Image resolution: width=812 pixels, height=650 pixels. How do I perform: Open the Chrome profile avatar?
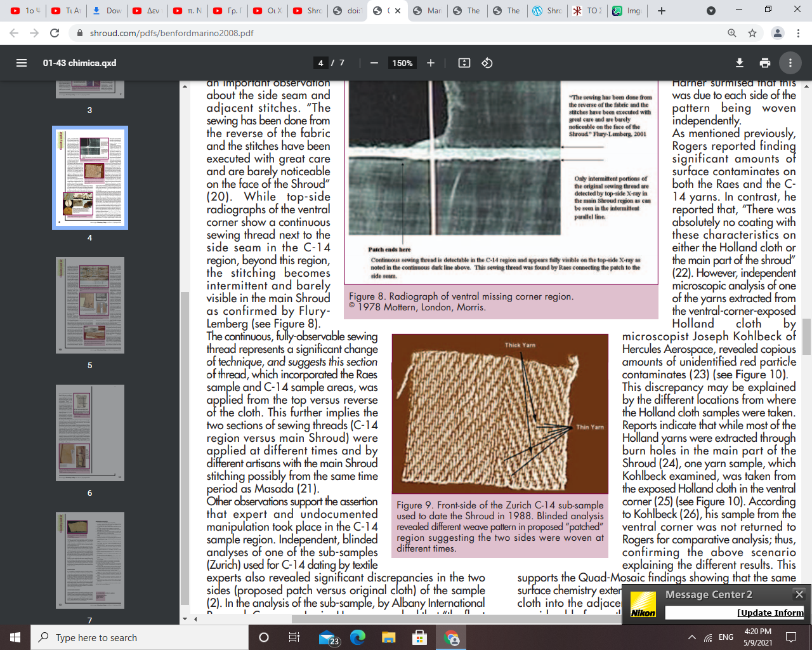778,33
